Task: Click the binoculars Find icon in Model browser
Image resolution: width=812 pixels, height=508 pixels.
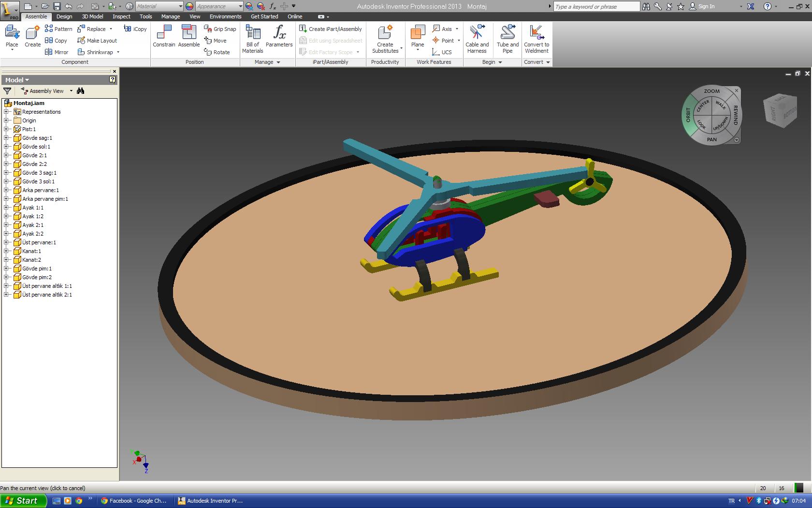Action: pyautogui.click(x=81, y=91)
